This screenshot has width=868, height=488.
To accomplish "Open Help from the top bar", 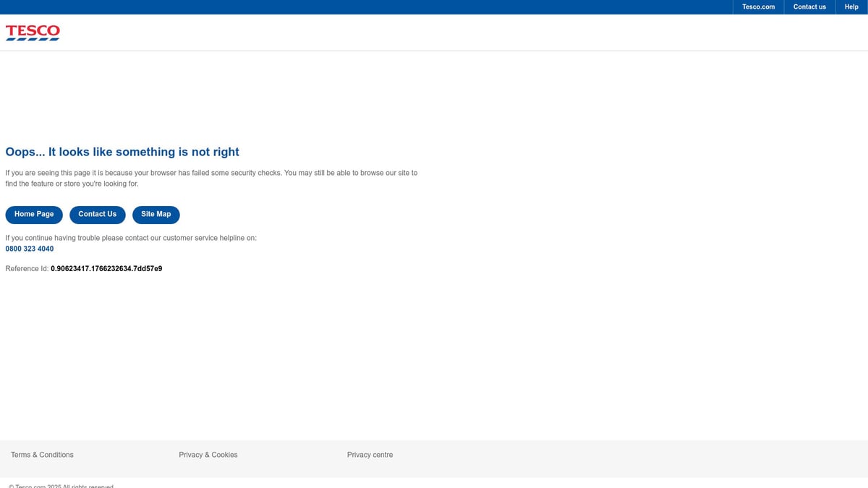I will 851,7.
